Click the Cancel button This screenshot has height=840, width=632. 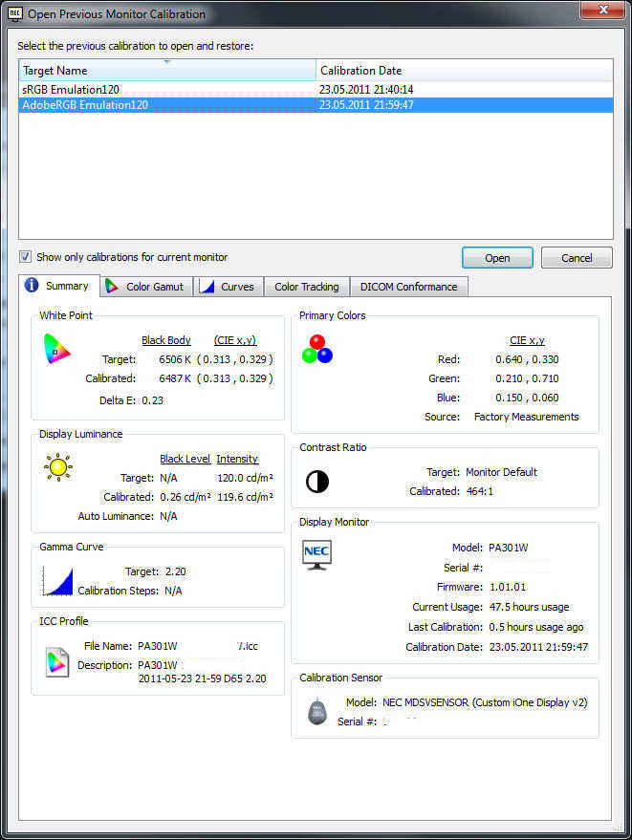(x=577, y=258)
